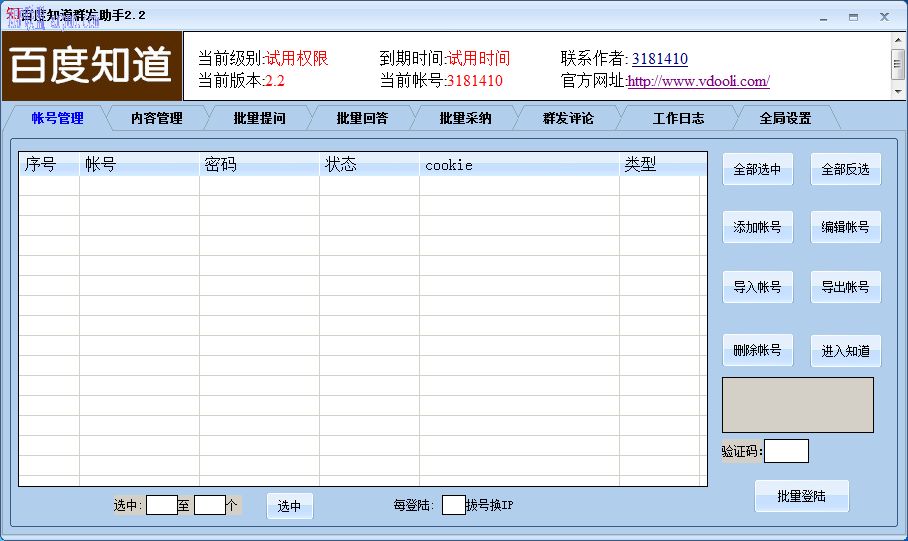Screen dimensions: 908x541
Task: Open the 批量提问 tab
Action: coord(259,118)
